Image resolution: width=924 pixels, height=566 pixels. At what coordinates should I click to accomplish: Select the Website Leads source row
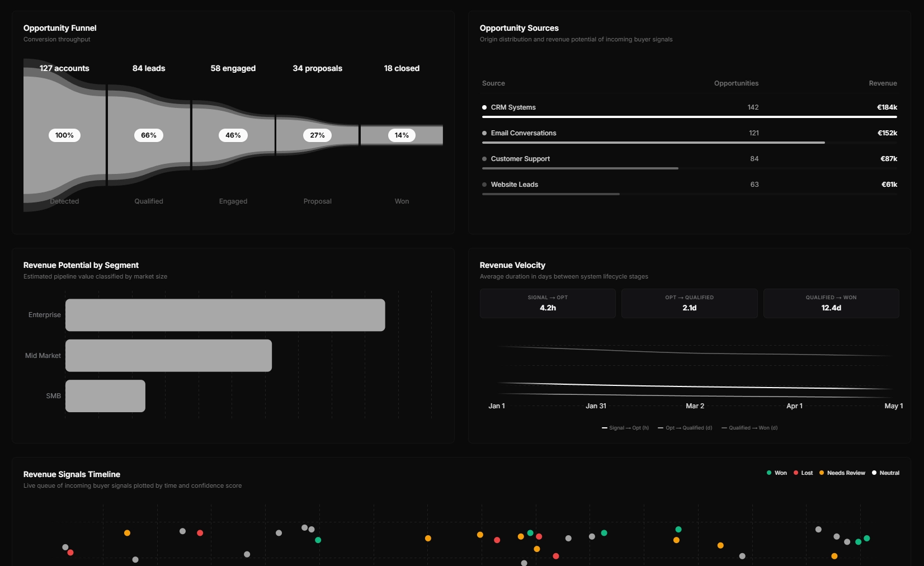[x=690, y=187]
